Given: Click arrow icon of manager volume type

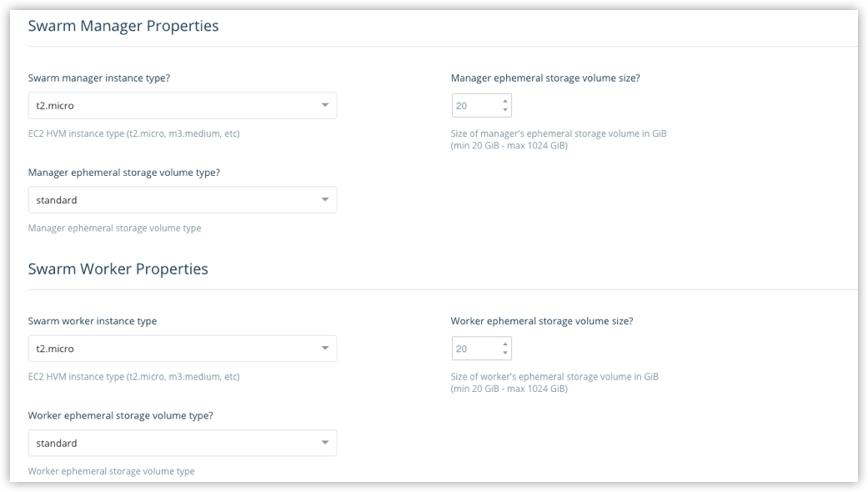Looking at the screenshot, I should point(325,200).
